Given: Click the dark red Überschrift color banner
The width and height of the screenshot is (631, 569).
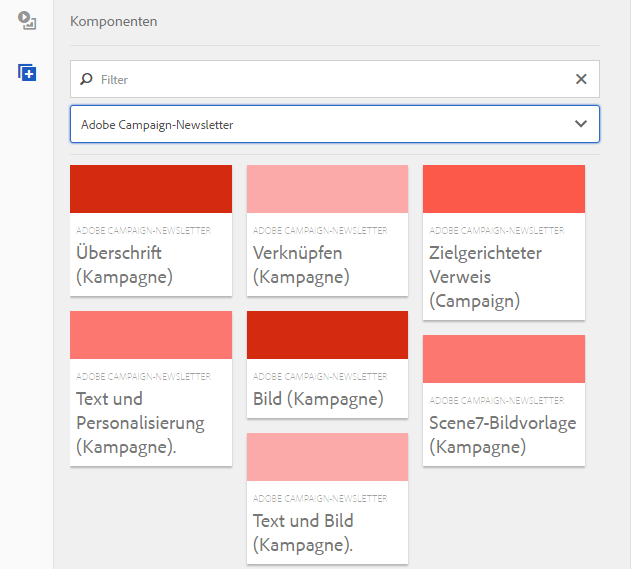Looking at the screenshot, I should (150, 189).
